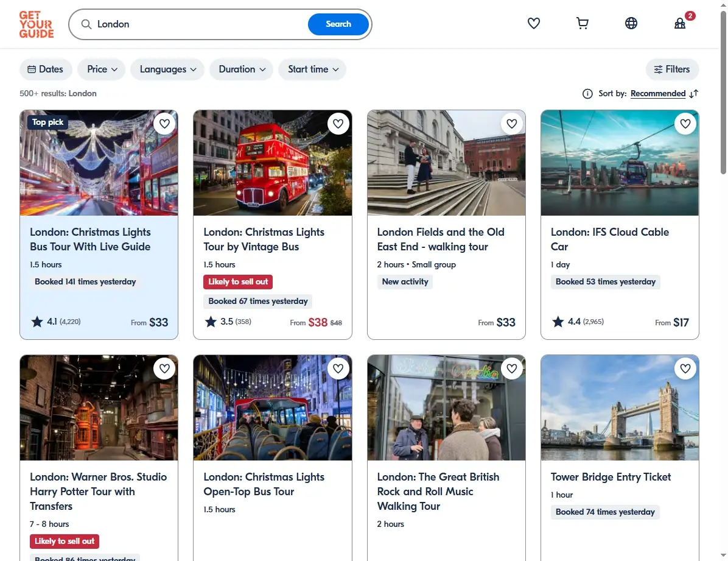Click the Diagon Alley studio photo
This screenshot has width=728, height=561.
(x=99, y=408)
